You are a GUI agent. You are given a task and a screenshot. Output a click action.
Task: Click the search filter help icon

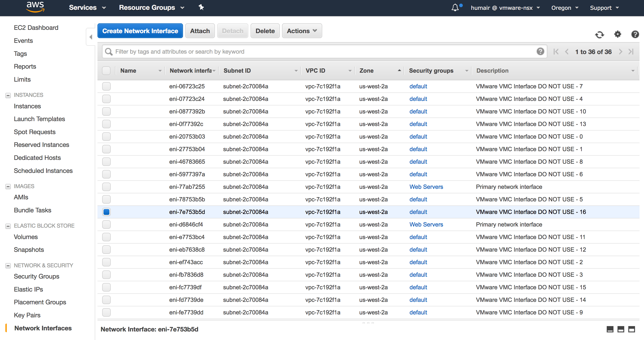[540, 52]
